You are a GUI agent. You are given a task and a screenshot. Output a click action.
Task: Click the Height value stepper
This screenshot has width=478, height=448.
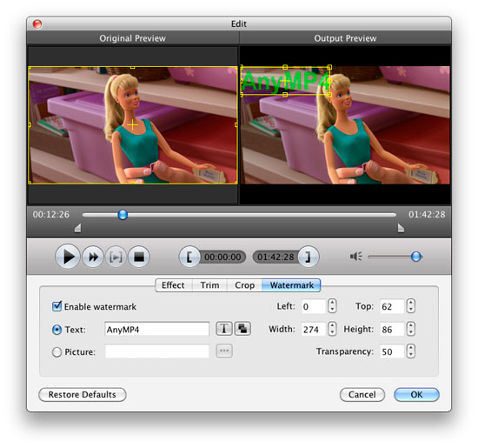410,329
